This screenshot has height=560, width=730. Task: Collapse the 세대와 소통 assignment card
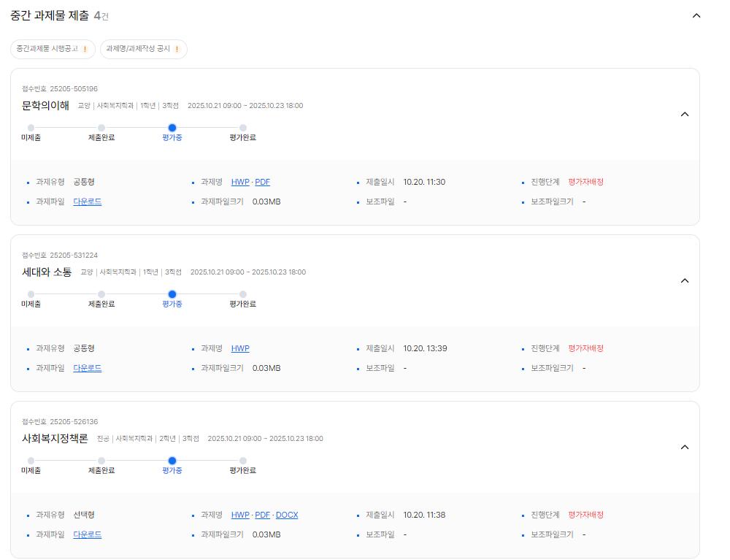[x=685, y=281]
